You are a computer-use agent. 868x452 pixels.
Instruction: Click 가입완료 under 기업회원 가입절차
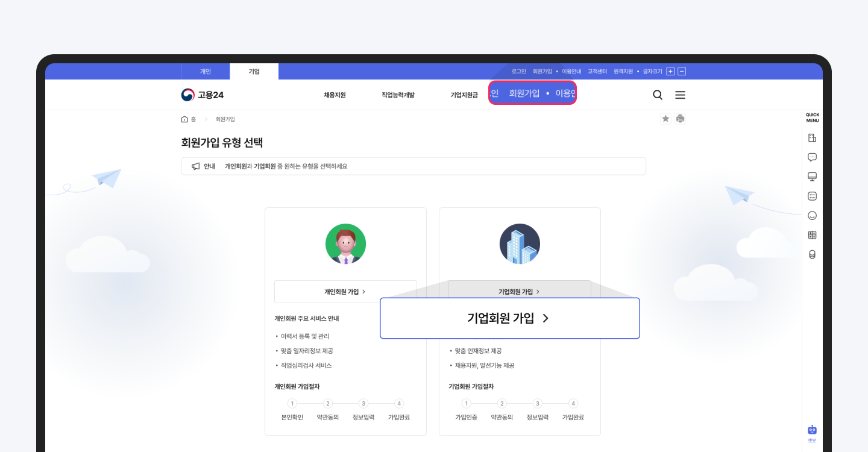(x=573, y=417)
